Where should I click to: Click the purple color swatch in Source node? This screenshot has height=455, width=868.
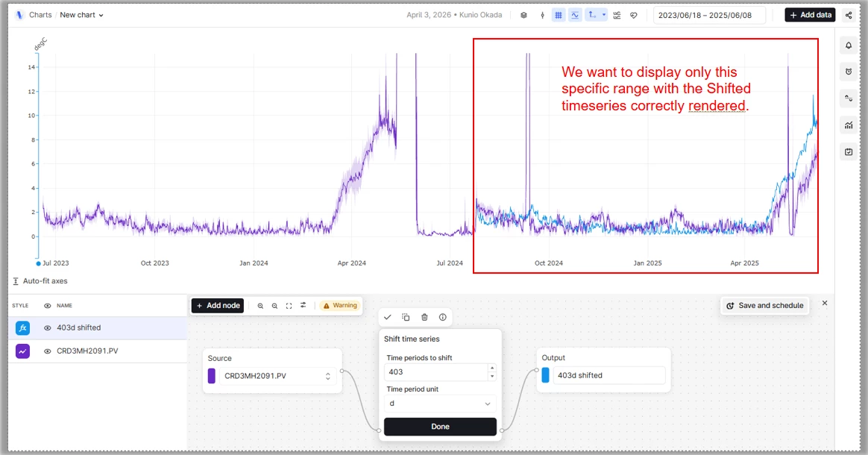[212, 376]
